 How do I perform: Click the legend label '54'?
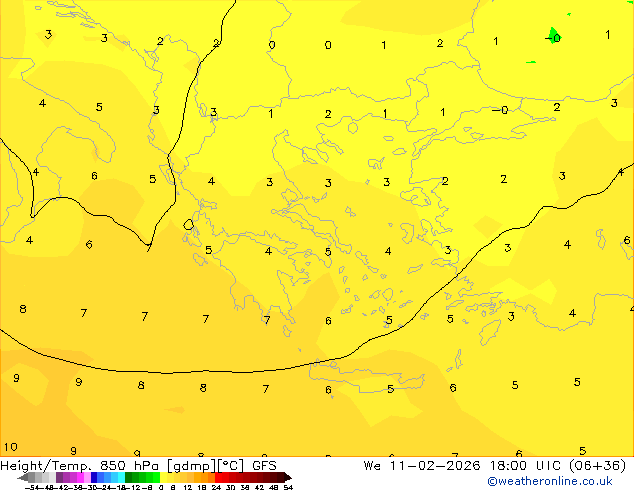[288, 487]
